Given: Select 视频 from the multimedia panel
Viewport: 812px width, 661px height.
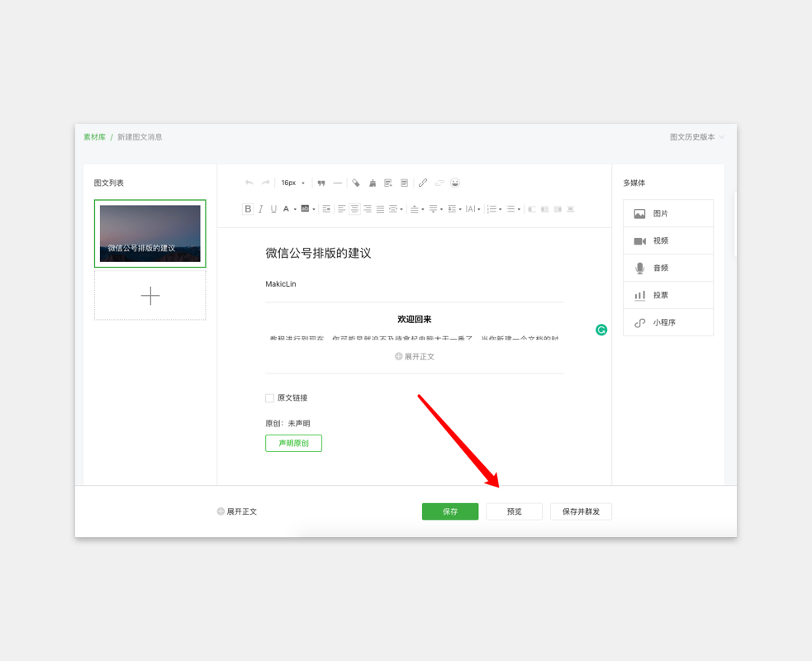Looking at the screenshot, I should point(667,240).
